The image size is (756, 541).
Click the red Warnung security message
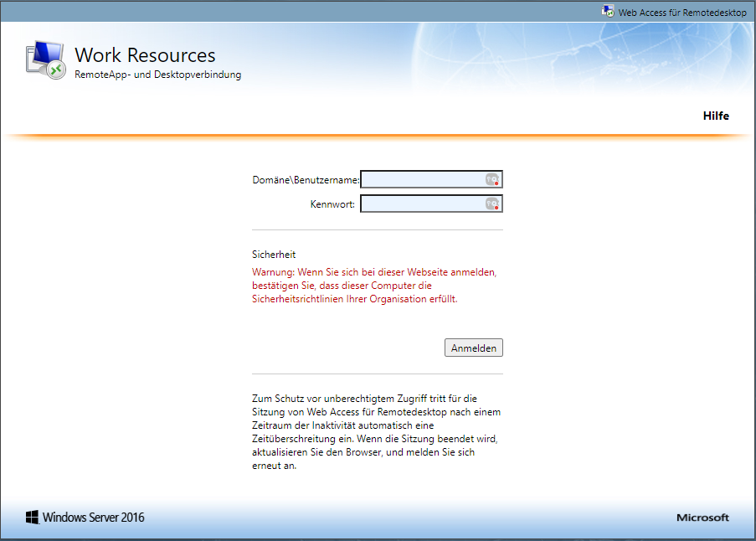pyautogui.click(x=374, y=286)
